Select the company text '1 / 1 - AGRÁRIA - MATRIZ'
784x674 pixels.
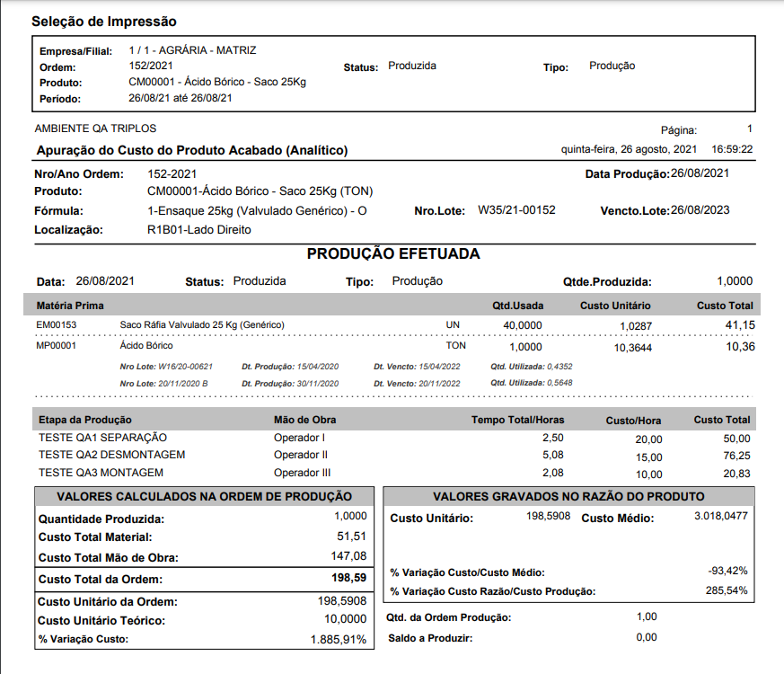coord(192,50)
